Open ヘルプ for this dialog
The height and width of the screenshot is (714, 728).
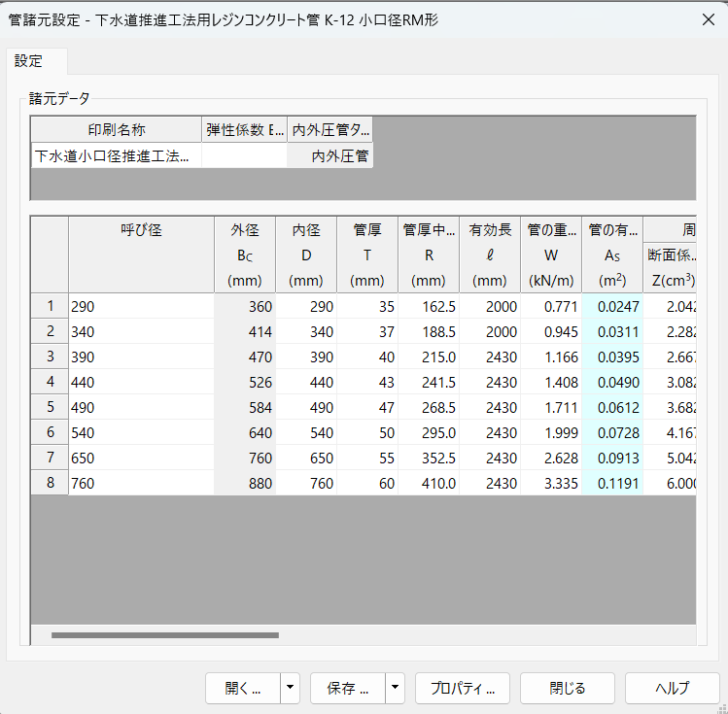[672, 688]
